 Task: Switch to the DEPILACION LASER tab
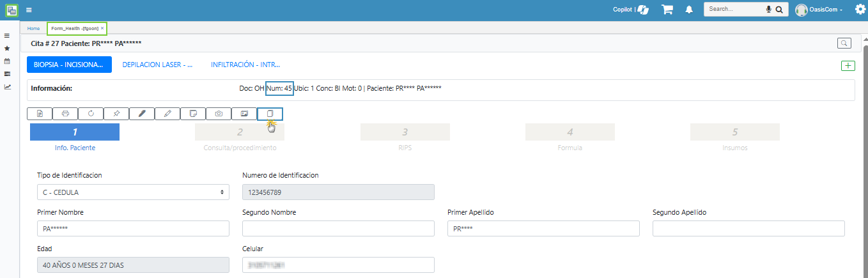coord(157,65)
